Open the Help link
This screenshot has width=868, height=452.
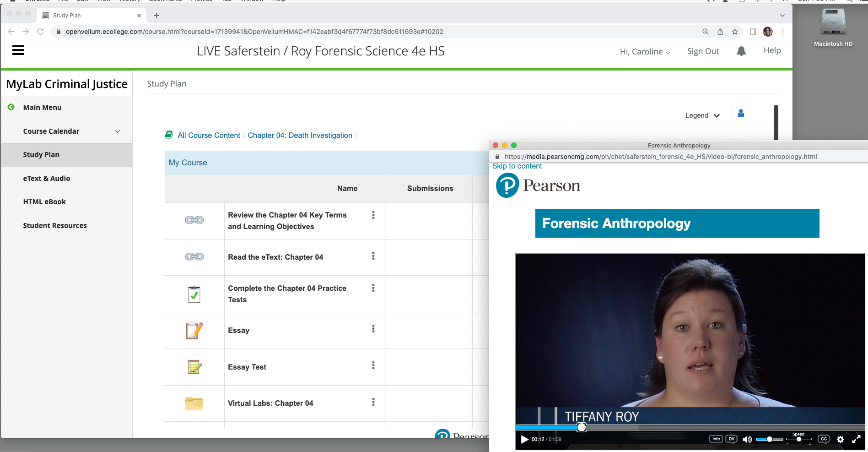click(772, 50)
